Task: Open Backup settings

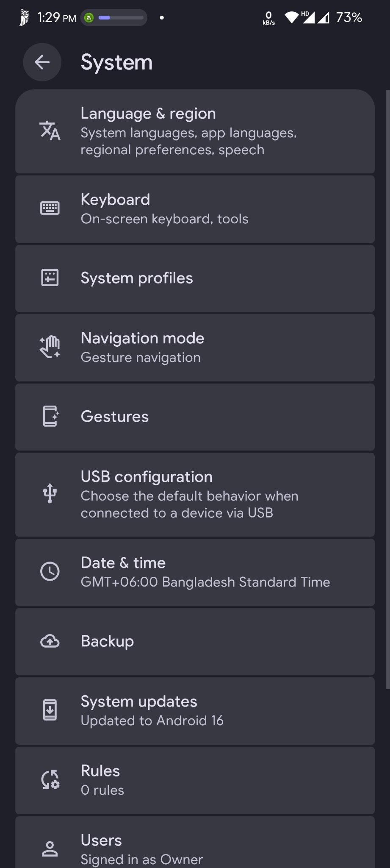Action: point(195,642)
